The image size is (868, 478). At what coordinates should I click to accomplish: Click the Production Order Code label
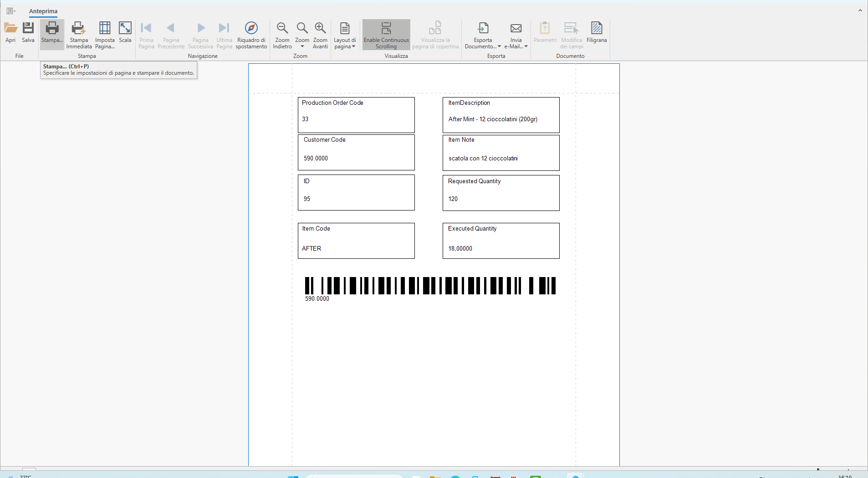[x=332, y=103]
